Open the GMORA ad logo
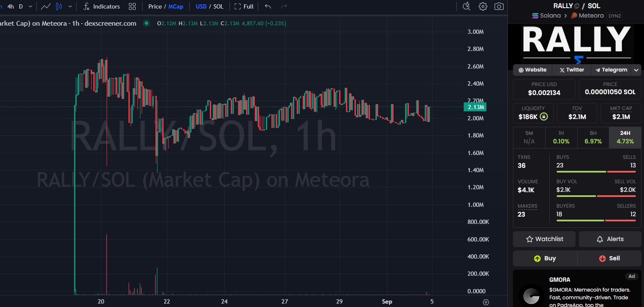Screen dimensions: 644x307 click(531, 295)
